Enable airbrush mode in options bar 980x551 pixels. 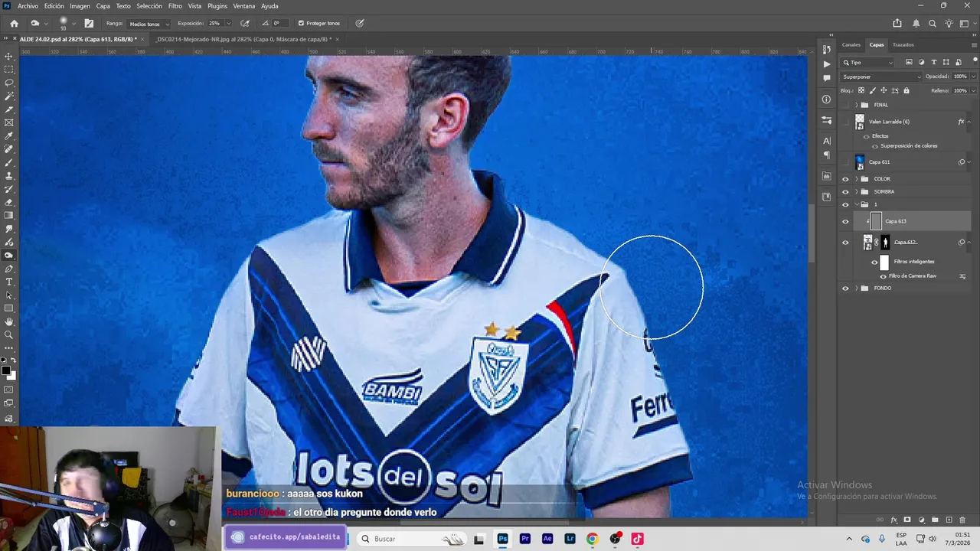[x=245, y=24]
